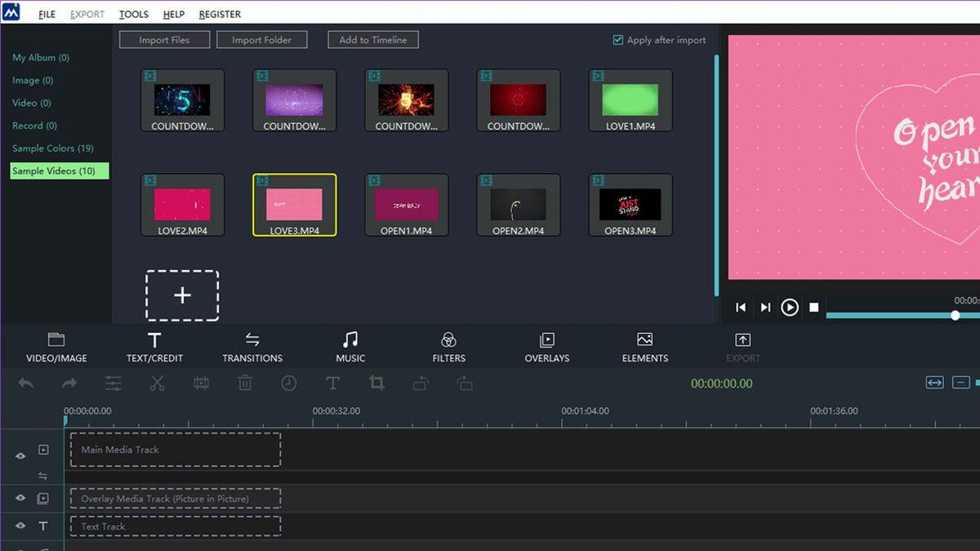Image resolution: width=980 pixels, height=551 pixels.
Task: Click the rotate clip icon in the toolbar
Action: (x=421, y=383)
